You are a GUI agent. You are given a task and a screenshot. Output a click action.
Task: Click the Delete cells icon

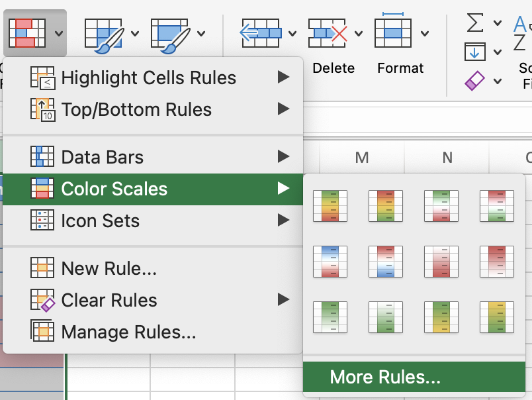tap(328, 32)
